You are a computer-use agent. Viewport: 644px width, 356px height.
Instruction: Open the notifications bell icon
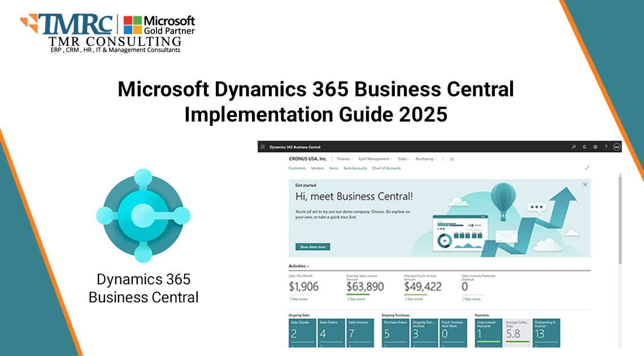(585, 146)
